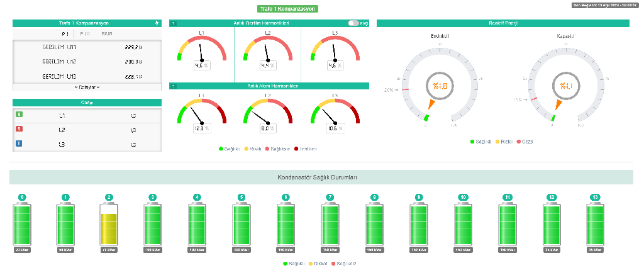Switch to the second power tab beside AKIM

(x=85, y=33)
